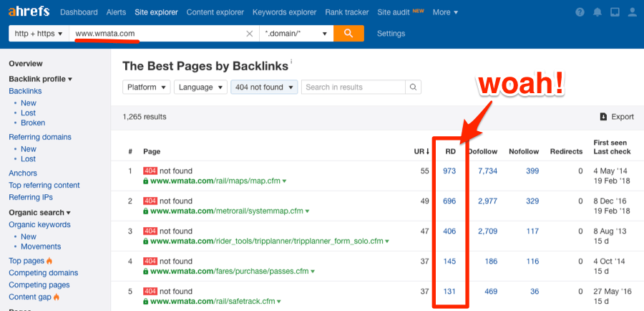Open the Language filter dropdown

click(x=200, y=87)
